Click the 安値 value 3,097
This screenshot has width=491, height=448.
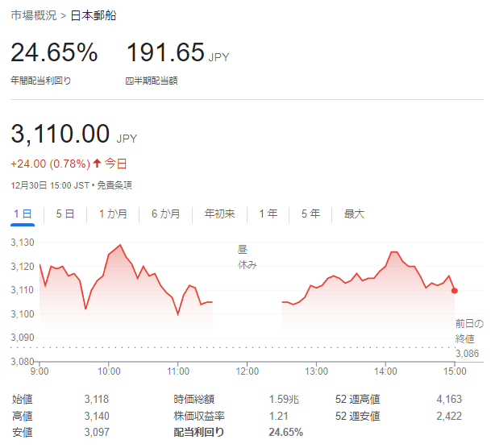pos(97,432)
